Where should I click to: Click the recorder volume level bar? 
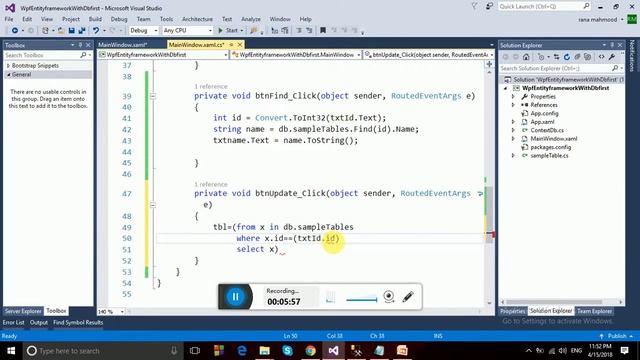(361, 300)
